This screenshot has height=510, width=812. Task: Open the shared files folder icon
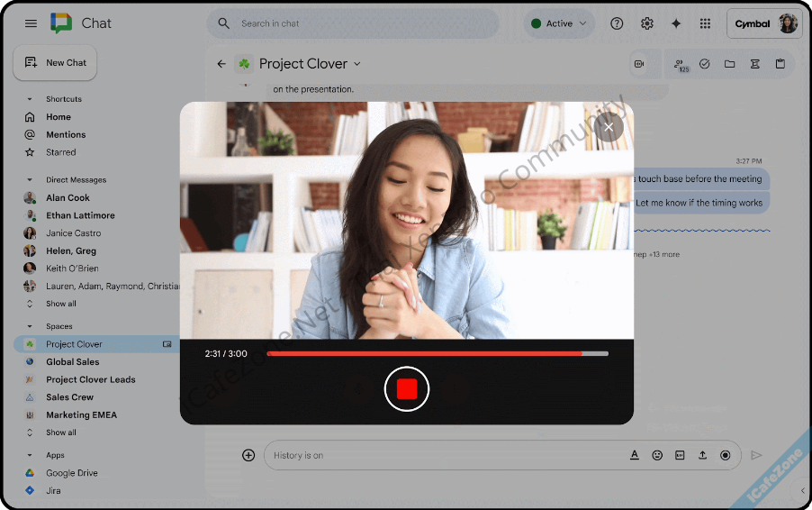(729, 64)
